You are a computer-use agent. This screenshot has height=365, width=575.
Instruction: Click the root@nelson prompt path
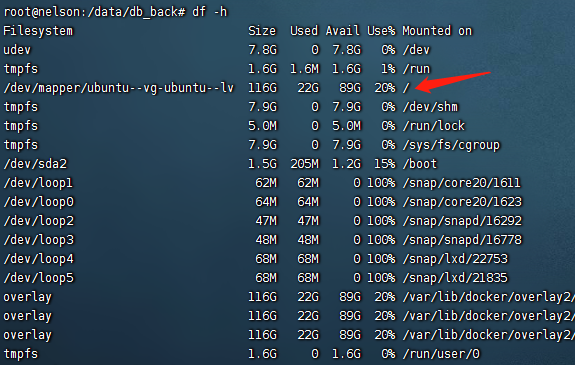pos(95,12)
